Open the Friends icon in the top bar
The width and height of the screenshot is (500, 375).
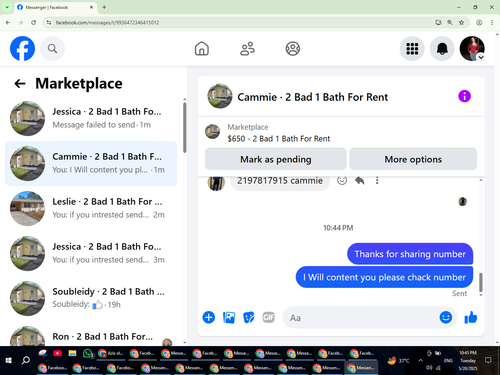(247, 49)
